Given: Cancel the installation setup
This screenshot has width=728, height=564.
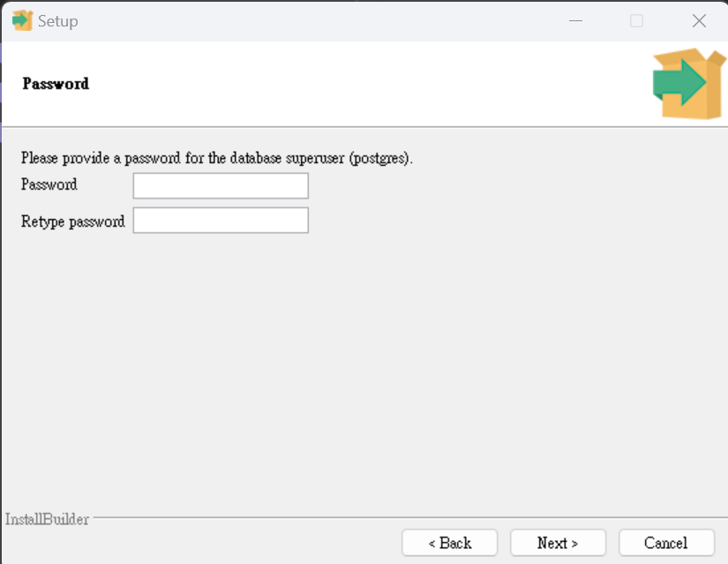Looking at the screenshot, I should click(x=666, y=543).
